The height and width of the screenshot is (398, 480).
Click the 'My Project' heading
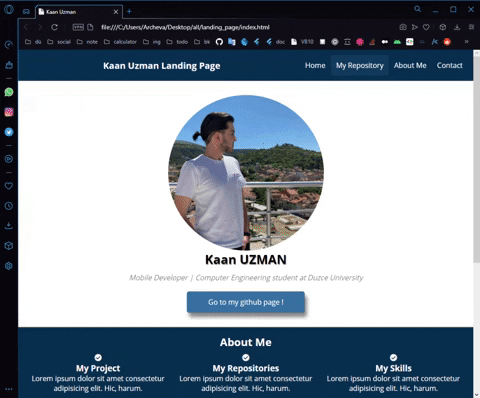pos(98,368)
